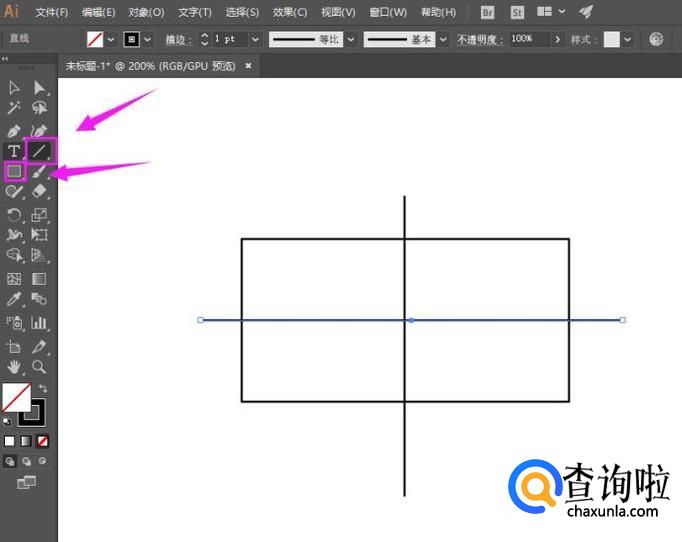Expand the stroke weight dropdown

[255, 39]
